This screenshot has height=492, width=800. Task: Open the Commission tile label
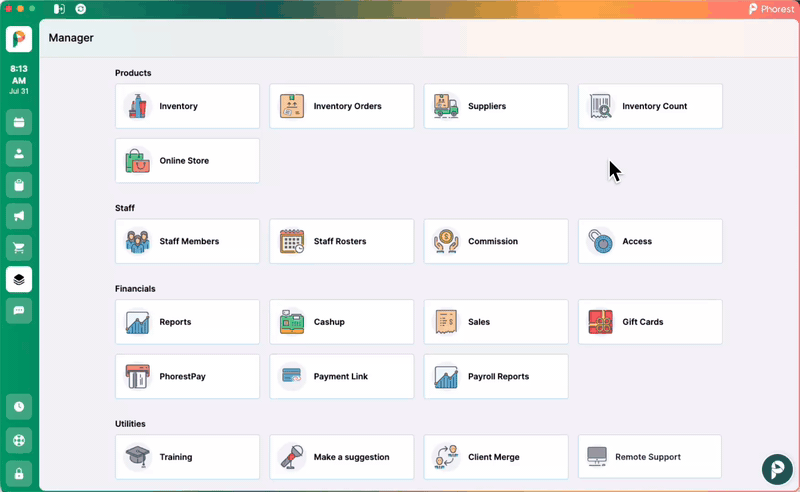pos(493,241)
